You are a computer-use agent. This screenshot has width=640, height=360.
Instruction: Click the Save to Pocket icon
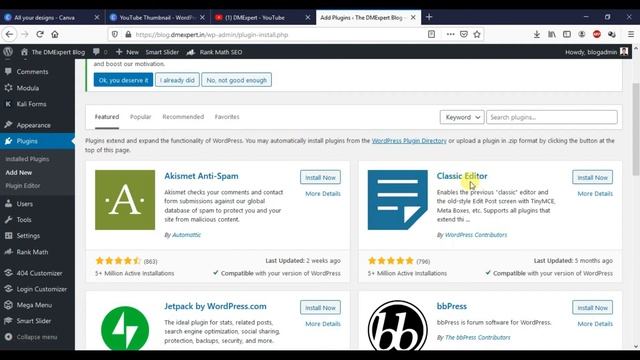click(x=464, y=34)
